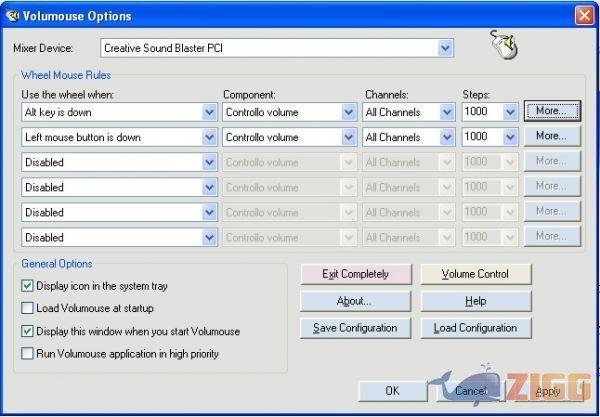Open the Mixer Device dropdown

pos(445,48)
